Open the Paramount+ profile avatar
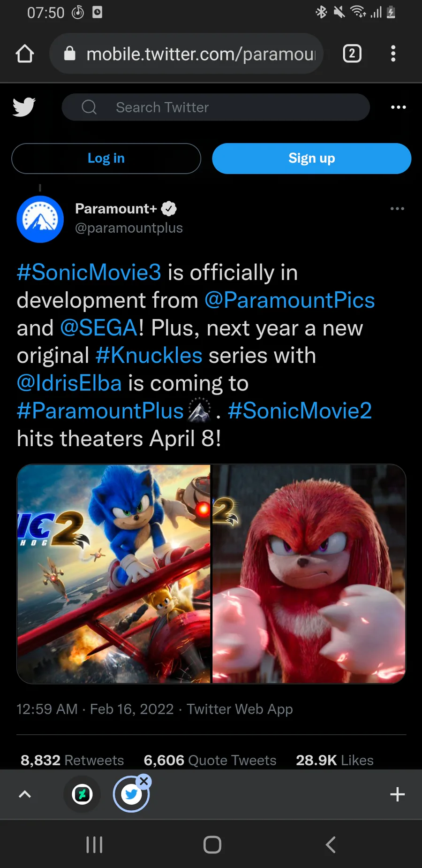The height and width of the screenshot is (868, 422). coord(40,219)
